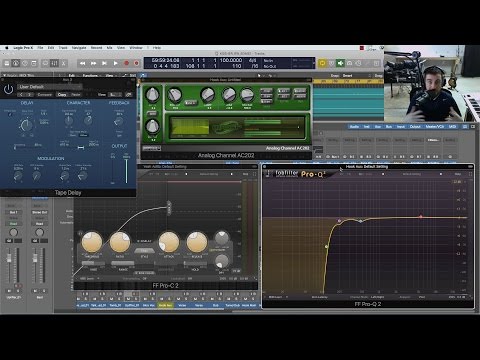Open the Navigate menu
The width and height of the screenshot is (480, 360).
coord(79,48)
